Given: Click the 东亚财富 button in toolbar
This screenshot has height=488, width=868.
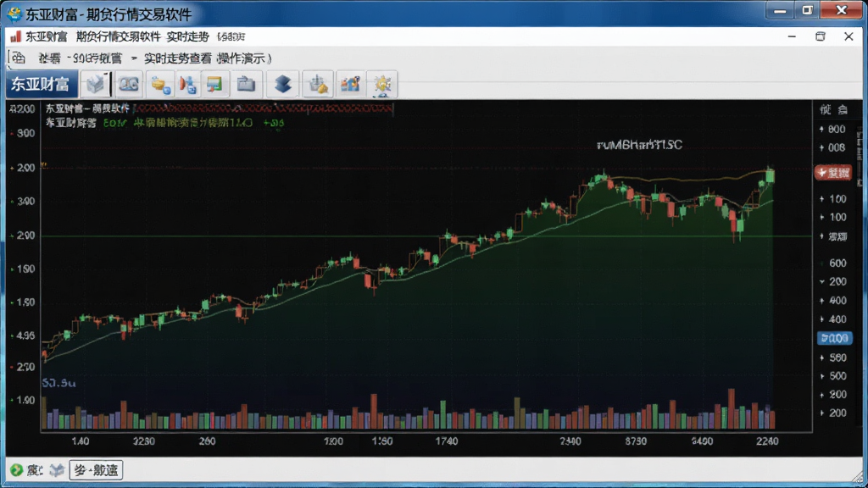Looking at the screenshot, I should [x=42, y=84].
